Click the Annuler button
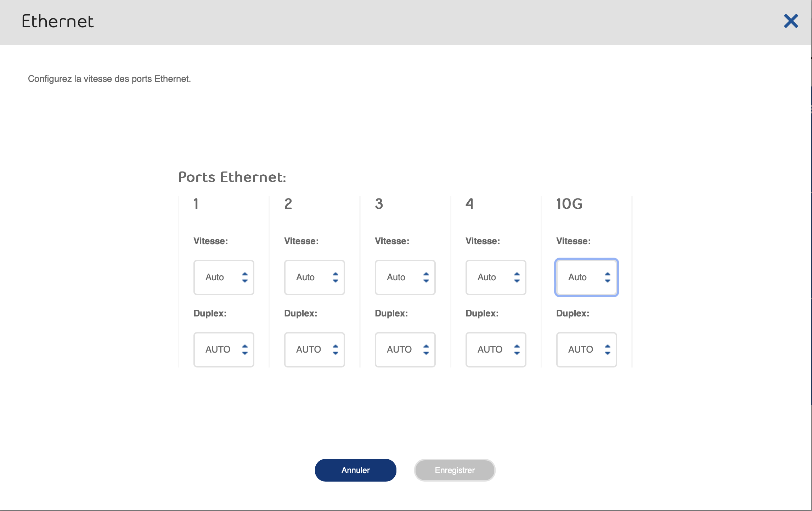The image size is (812, 511). tap(355, 470)
